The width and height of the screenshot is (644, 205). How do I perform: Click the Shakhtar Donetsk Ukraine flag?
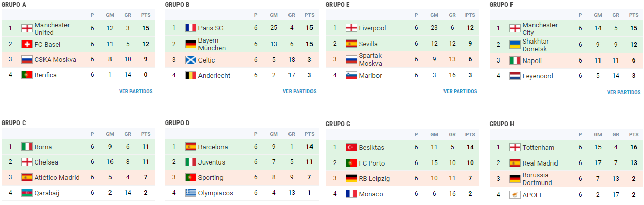(515, 45)
